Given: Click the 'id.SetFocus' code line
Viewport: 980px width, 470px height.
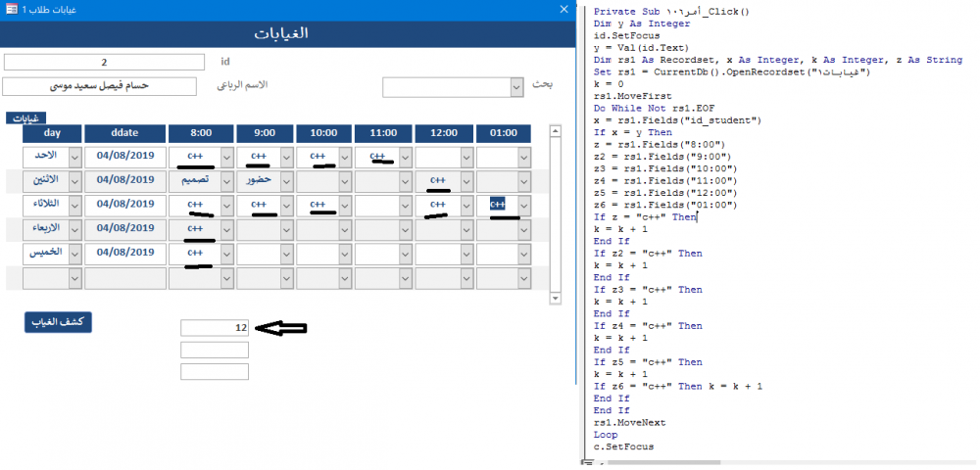Looking at the screenshot, I should (626, 35).
